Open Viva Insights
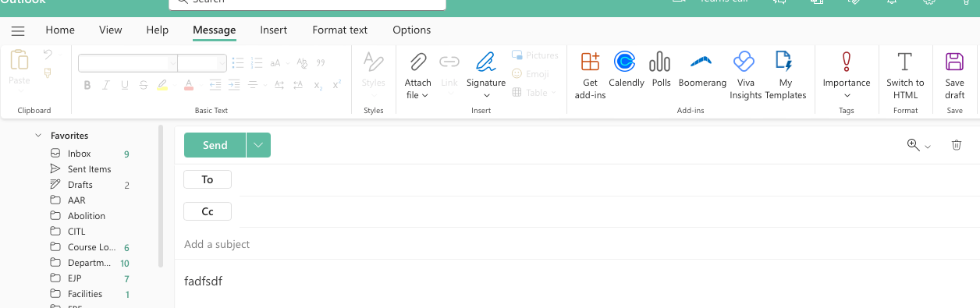The width and height of the screenshot is (980, 308). (745, 75)
